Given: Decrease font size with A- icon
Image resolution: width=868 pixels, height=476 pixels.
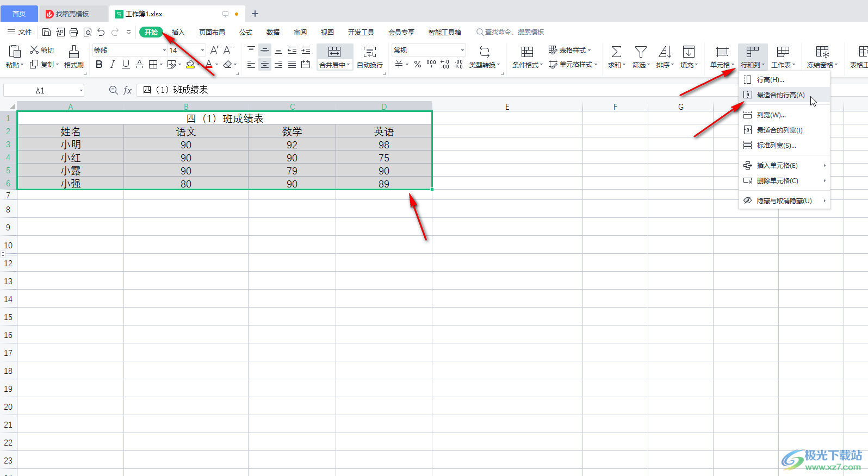Looking at the screenshot, I should (x=228, y=50).
